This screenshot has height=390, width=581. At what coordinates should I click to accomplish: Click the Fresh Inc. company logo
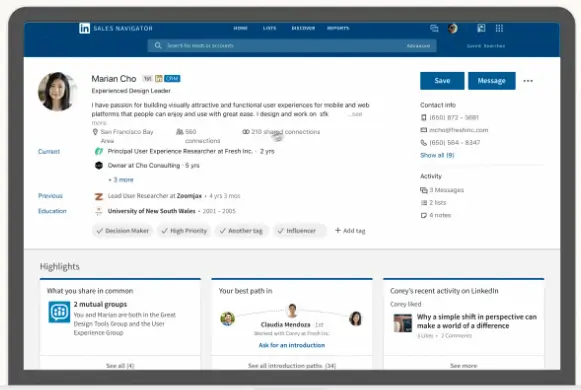(x=99, y=151)
